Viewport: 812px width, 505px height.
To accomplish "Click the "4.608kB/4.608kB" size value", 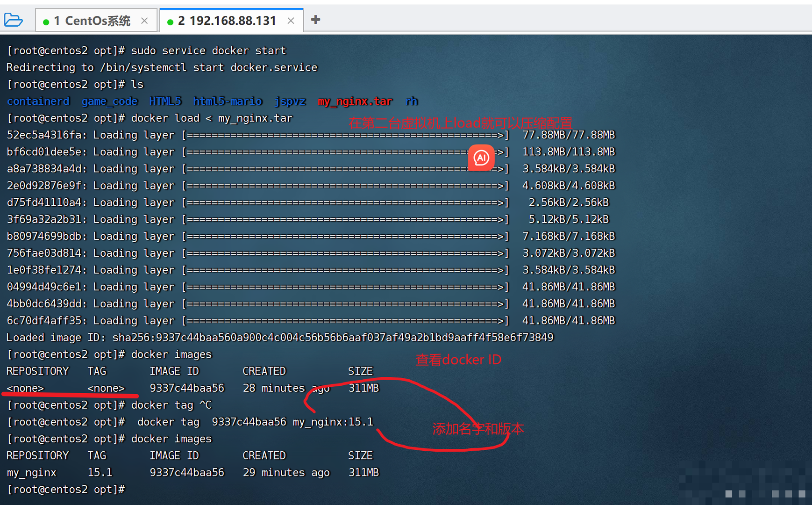I will [x=569, y=185].
